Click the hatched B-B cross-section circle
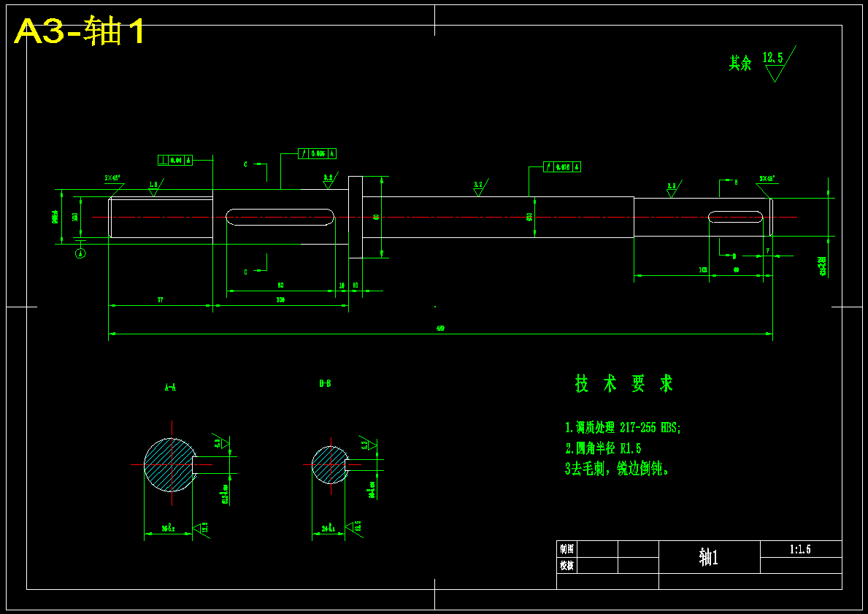Image resolution: width=868 pixels, height=614 pixels. point(330,465)
